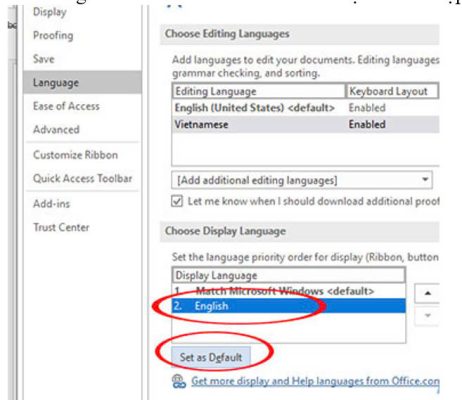Click the Set as Default button
The width and height of the screenshot is (462, 400).
click(x=211, y=357)
